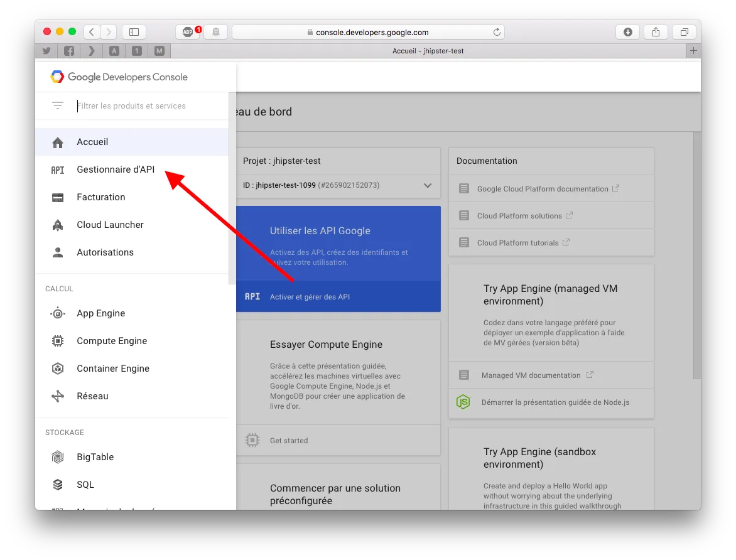Image resolution: width=736 pixels, height=560 pixels.
Task: Click the CALCUL section heading
Action: pos(59,289)
